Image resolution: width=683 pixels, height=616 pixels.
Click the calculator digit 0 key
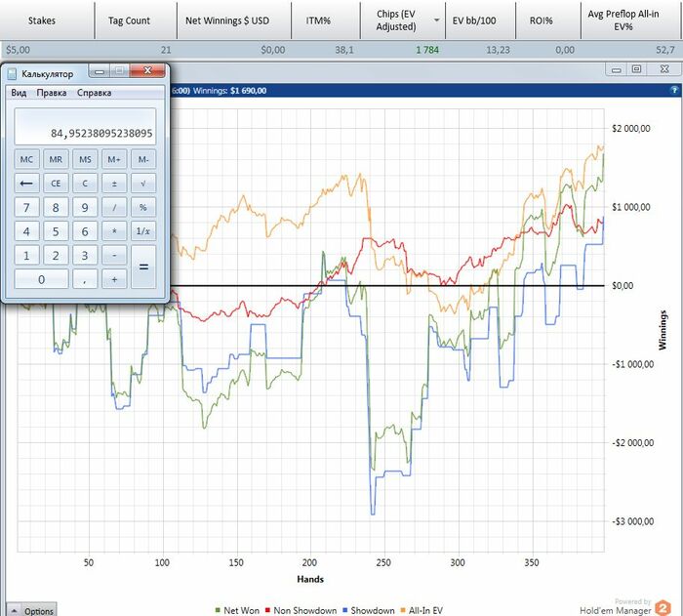click(41, 279)
